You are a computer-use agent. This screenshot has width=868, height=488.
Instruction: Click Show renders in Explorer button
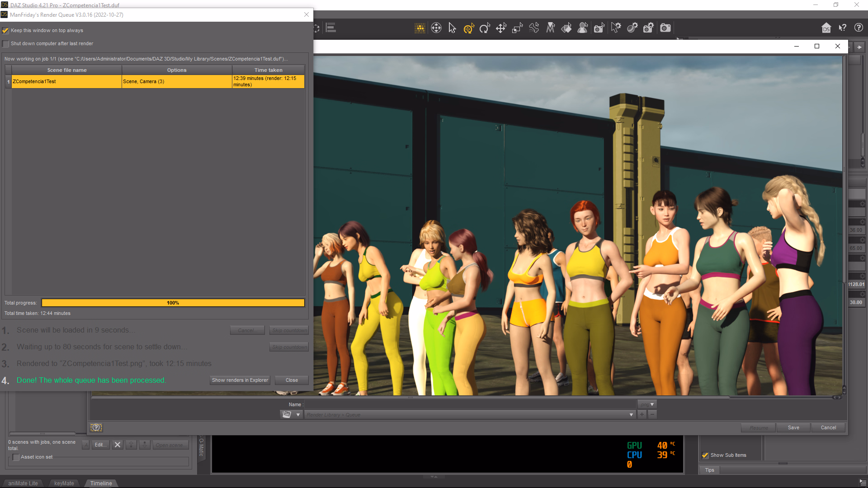pos(240,380)
